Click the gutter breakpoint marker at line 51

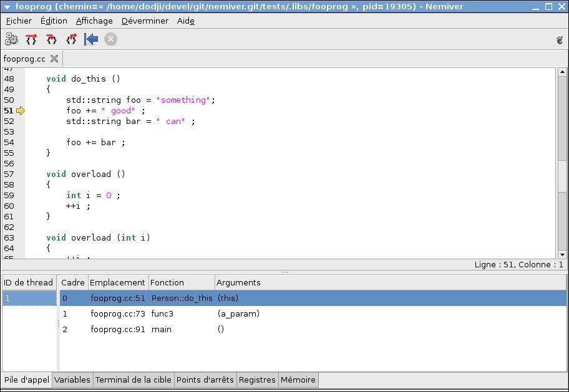[20, 111]
